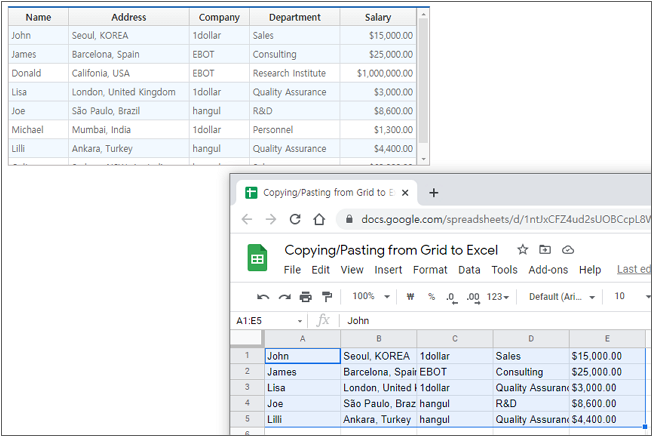
Task: Star the spreadsheet document
Action: pyautogui.click(x=522, y=250)
